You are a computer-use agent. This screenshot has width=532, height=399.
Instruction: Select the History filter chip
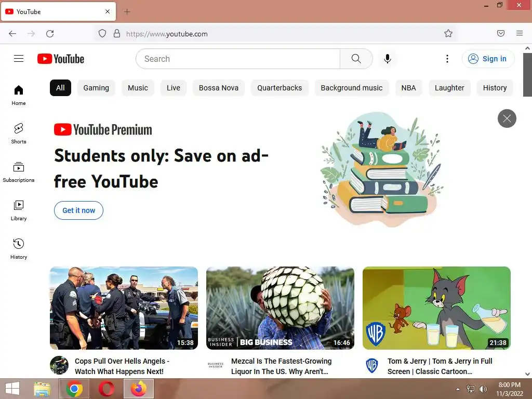(495, 88)
